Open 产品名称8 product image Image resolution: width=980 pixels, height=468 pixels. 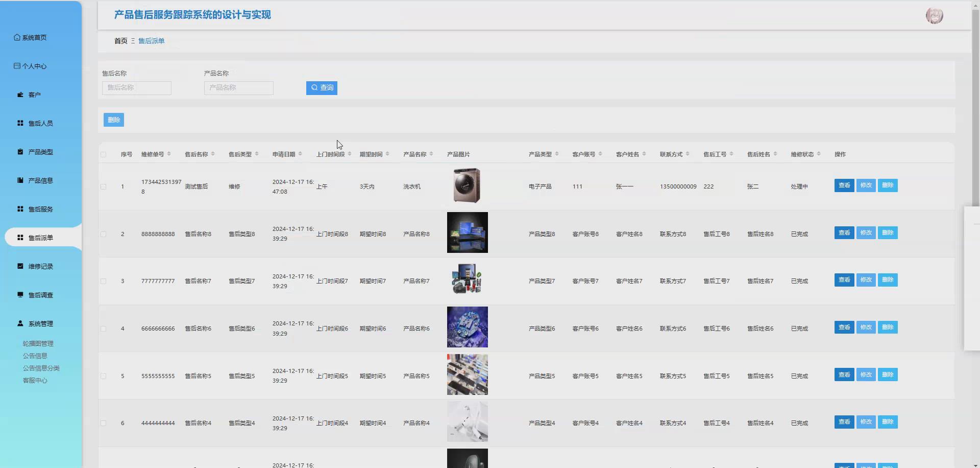(x=468, y=232)
